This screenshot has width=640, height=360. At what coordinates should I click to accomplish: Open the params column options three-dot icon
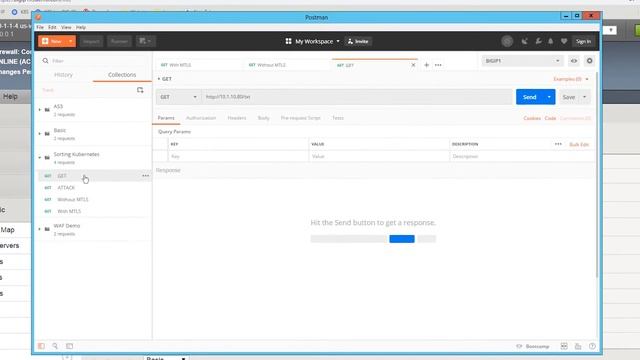click(x=558, y=144)
